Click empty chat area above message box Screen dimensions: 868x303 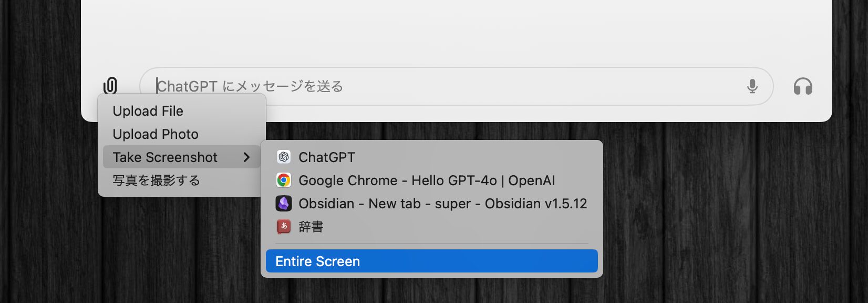[x=456, y=32]
